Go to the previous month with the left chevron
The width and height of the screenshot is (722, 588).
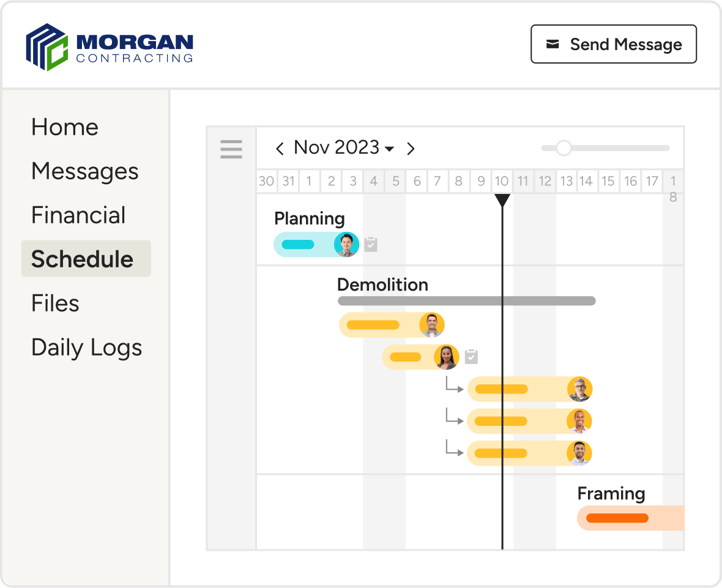(280, 149)
